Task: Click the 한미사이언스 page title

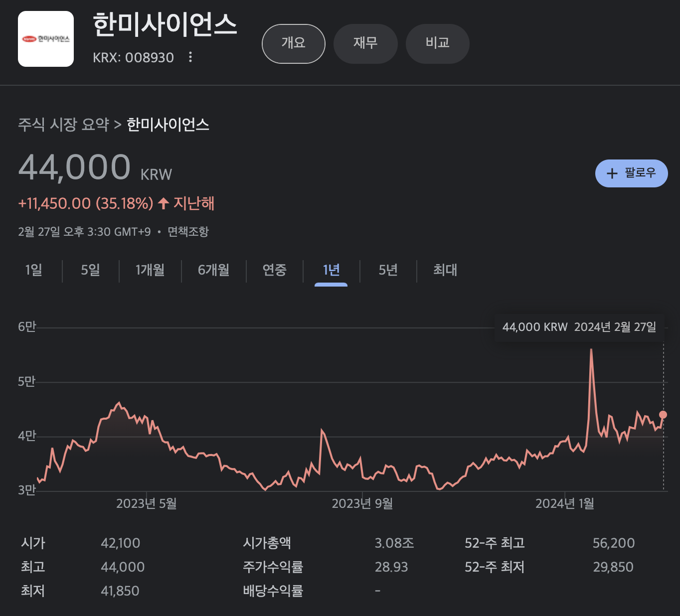Action: 165,25
